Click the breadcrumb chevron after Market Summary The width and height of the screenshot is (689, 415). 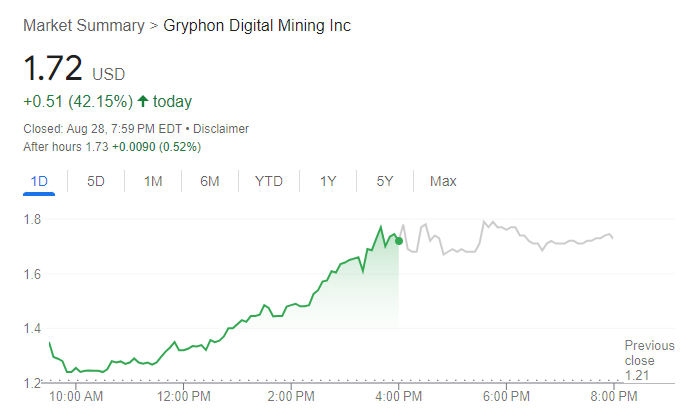(x=153, y=25)
